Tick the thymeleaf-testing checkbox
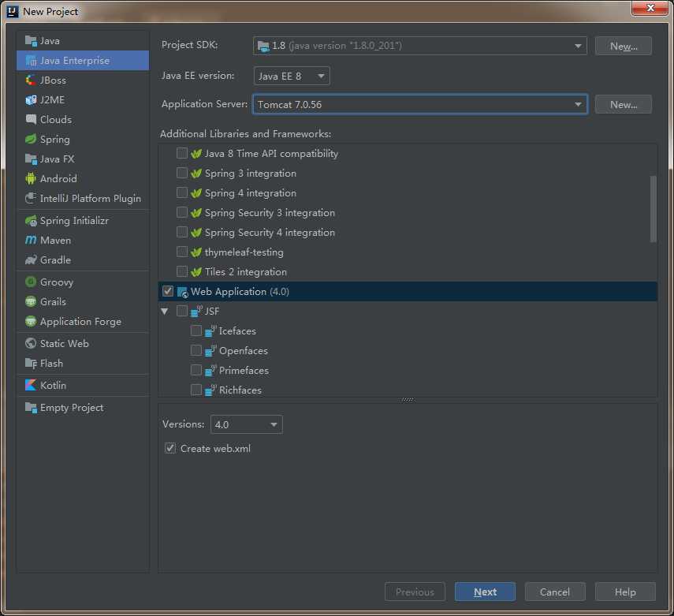 point(182,252)
